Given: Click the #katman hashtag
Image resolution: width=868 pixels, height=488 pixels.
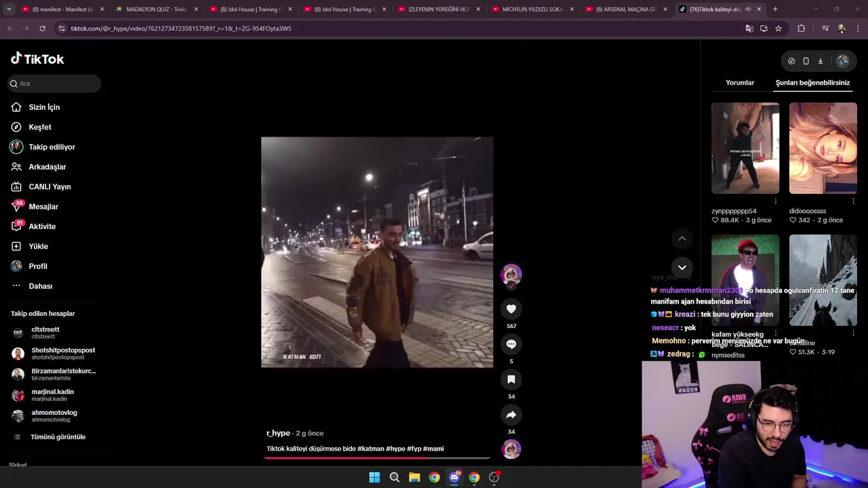Looking at the screenshot, I should point(371,449).
